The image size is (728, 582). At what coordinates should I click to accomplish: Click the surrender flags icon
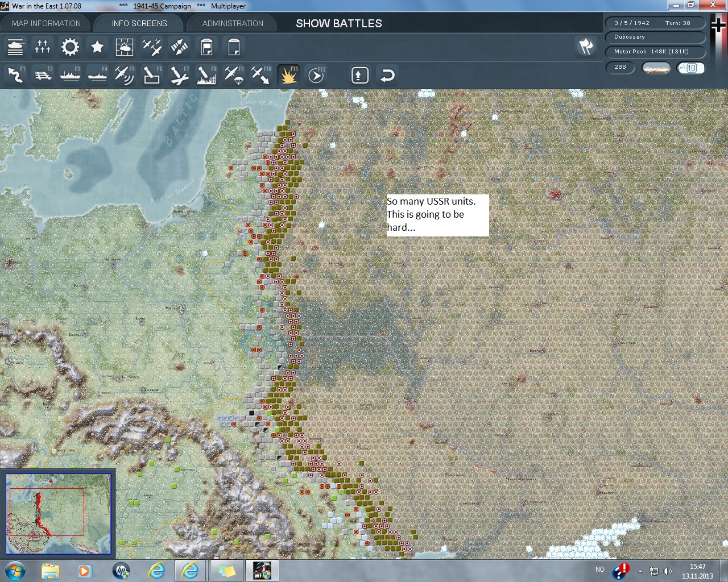(586, 47)
